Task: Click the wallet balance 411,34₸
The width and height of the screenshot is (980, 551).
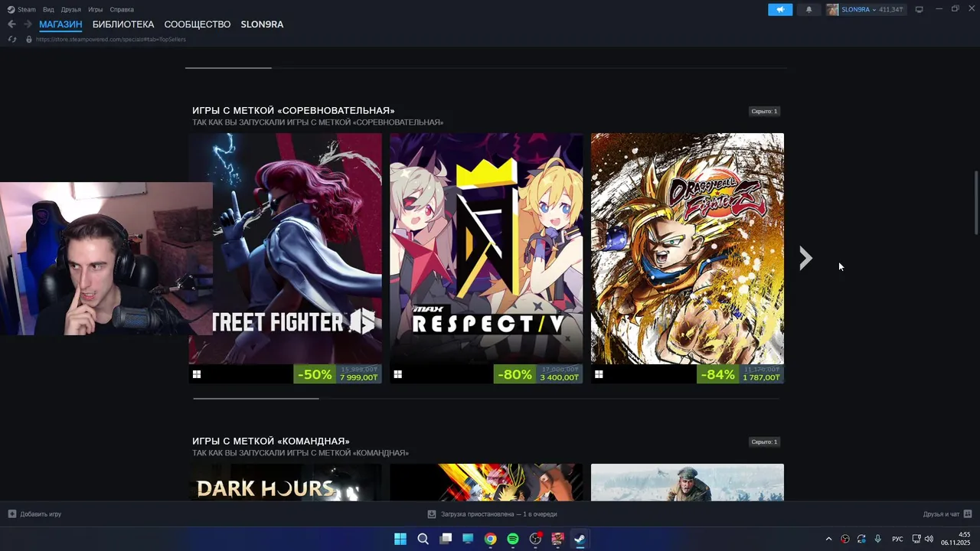Action: coord(891,10)
